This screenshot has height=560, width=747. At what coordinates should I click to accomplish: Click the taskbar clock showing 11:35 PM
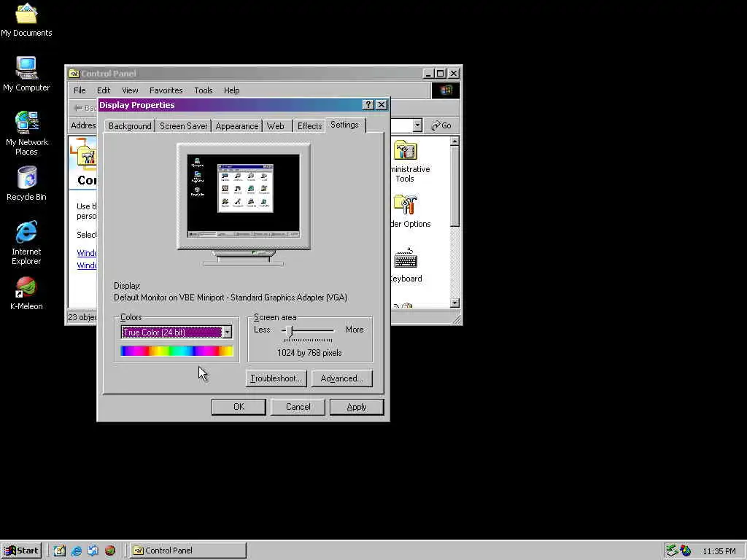(719, 551)
